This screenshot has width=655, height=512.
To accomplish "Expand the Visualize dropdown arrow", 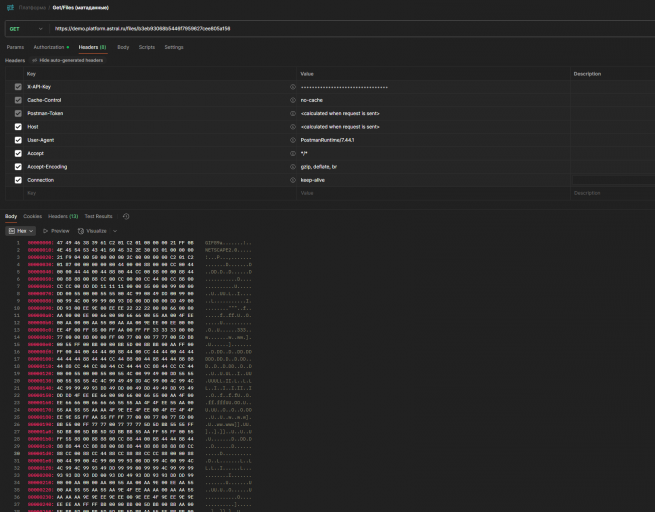I will pyautogui.click(x=115, y=231).
